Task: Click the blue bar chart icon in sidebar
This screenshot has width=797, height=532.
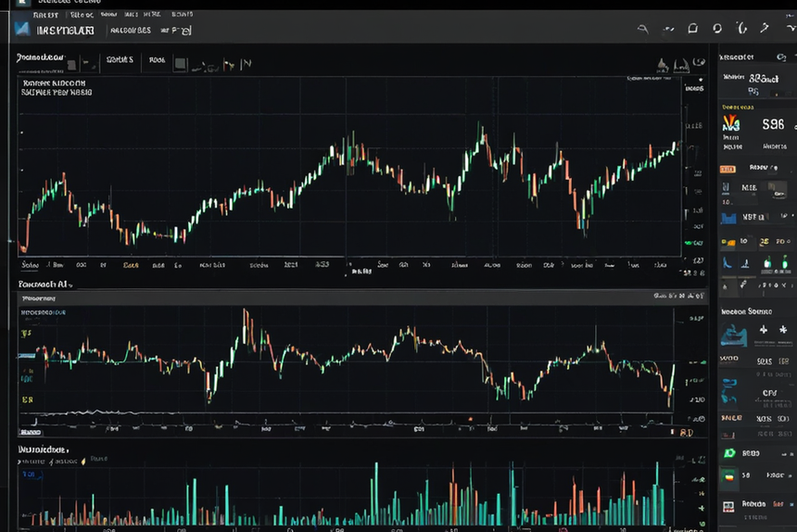Action: click(x=729, y=218)
